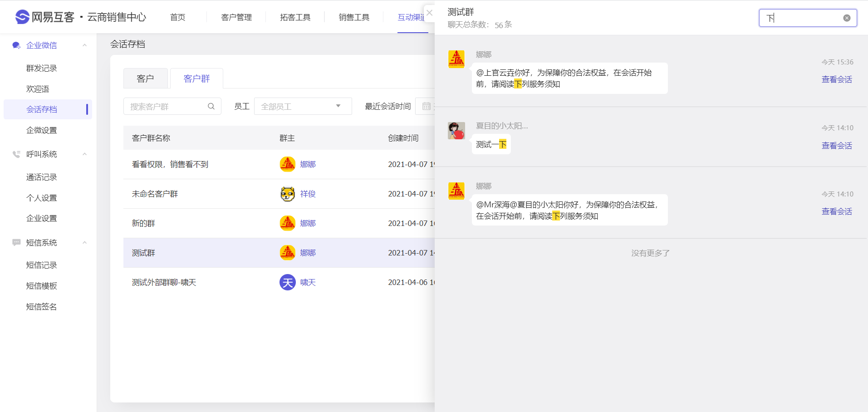Select 会话存档 in the sidebar

click(x=48, y=109)
